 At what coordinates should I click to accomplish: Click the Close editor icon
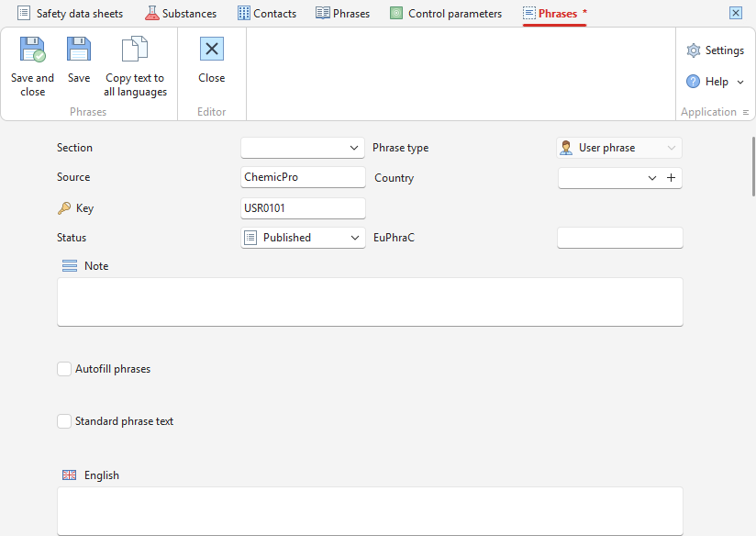[x=212, y=49]
